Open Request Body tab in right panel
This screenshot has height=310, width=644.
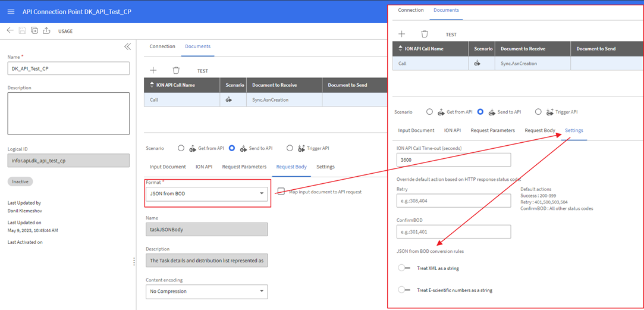[540, 130]
